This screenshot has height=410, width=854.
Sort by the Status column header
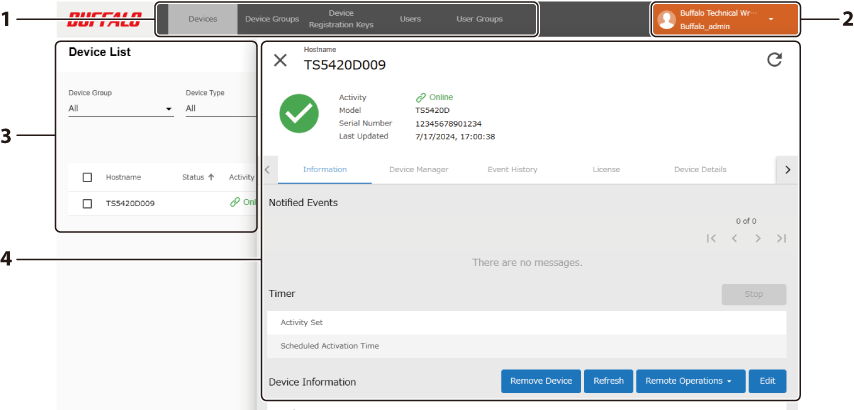tap(197, 177)
